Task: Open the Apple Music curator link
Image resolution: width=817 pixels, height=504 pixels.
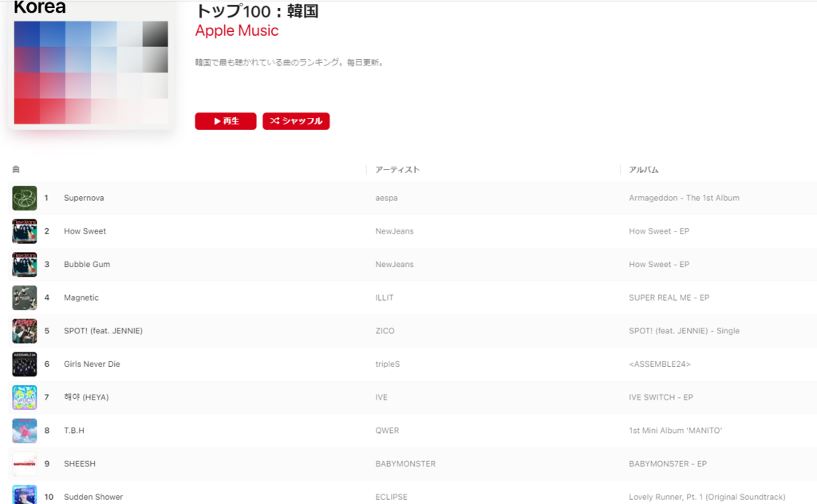Action: pos(236,31)
